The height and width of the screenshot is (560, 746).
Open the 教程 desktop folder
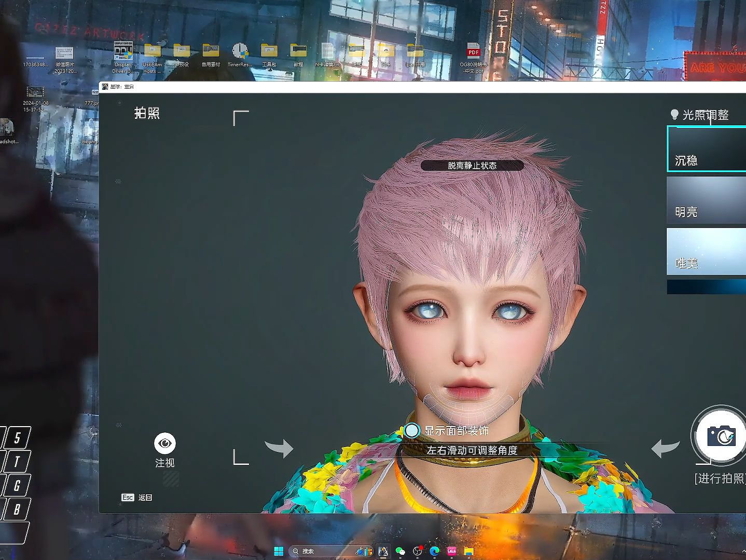298,55
